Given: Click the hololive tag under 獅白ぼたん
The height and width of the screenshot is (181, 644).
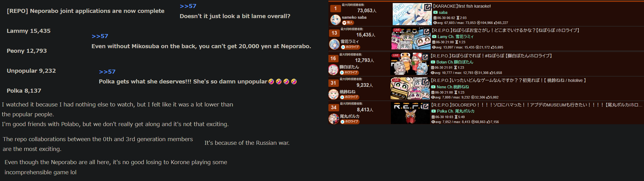Looking at the screenshot, I should [x=349, y=72].
